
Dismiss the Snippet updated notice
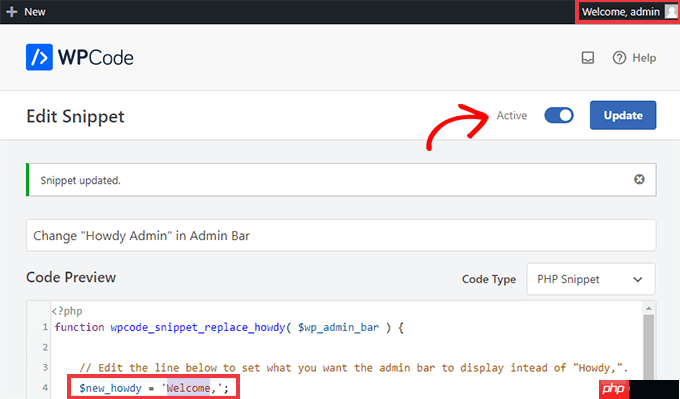point(639,179)
